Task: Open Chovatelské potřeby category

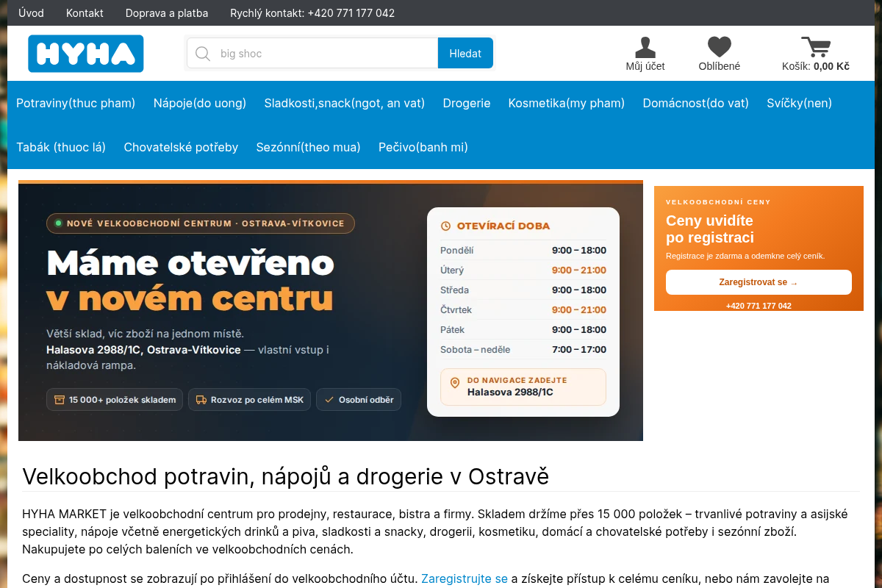Action: [181, 147]
